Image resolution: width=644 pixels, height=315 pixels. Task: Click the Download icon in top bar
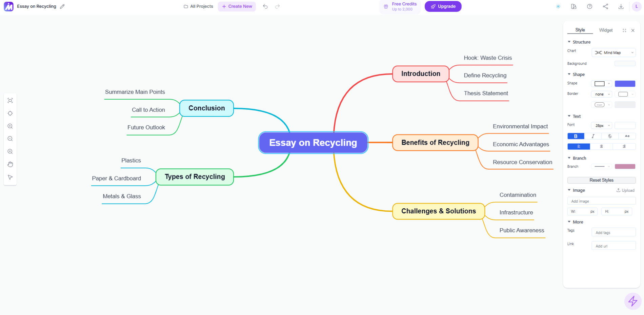click(x=621, y=6)
